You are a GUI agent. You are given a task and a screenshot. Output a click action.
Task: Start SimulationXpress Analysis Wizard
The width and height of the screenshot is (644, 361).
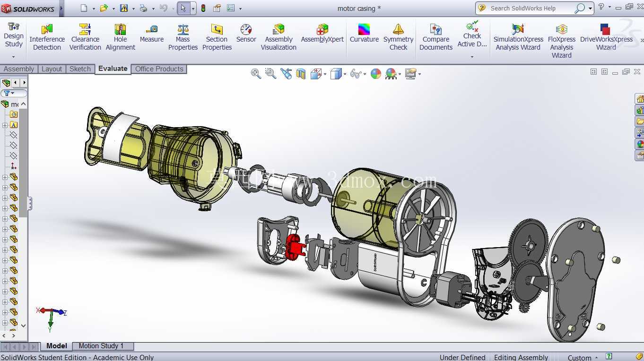(x=518, y=37)
